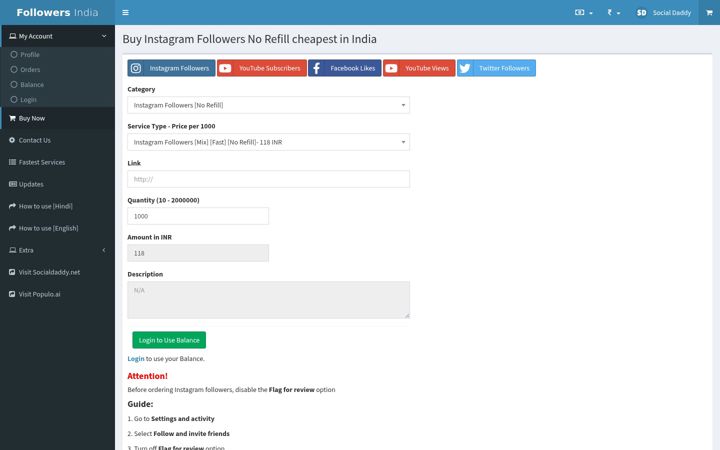This screenshot has width=720, height=450.
Task: Open Profile in sidebar
Action: point(30,55)
